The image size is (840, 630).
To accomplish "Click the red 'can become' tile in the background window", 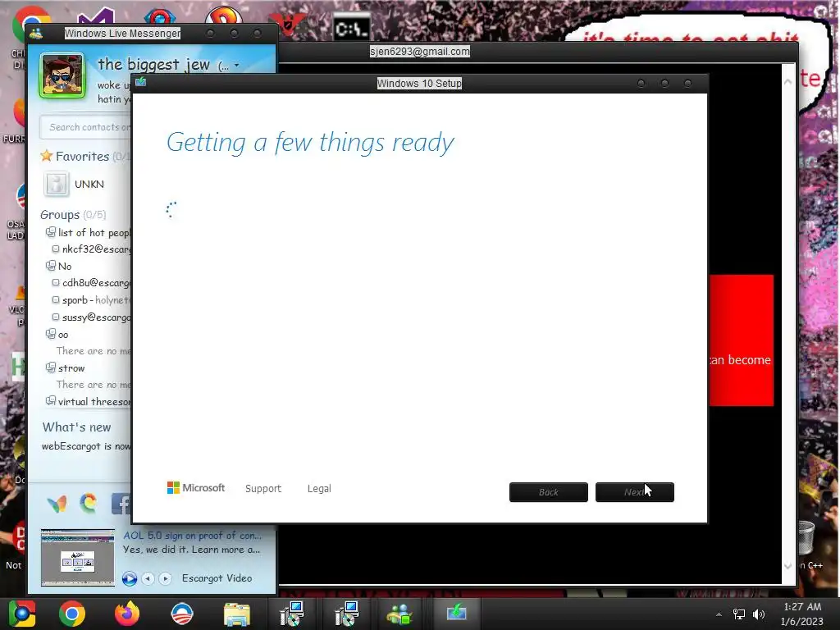I will (x=742, y=340).
